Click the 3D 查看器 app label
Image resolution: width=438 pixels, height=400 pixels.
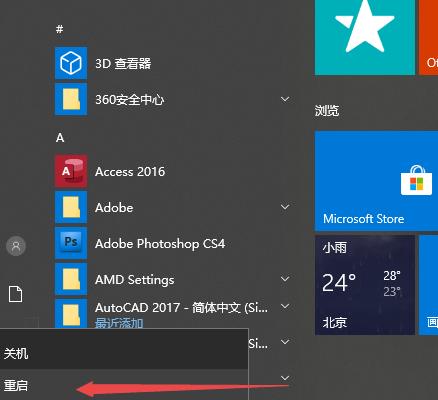coord(123,63)
